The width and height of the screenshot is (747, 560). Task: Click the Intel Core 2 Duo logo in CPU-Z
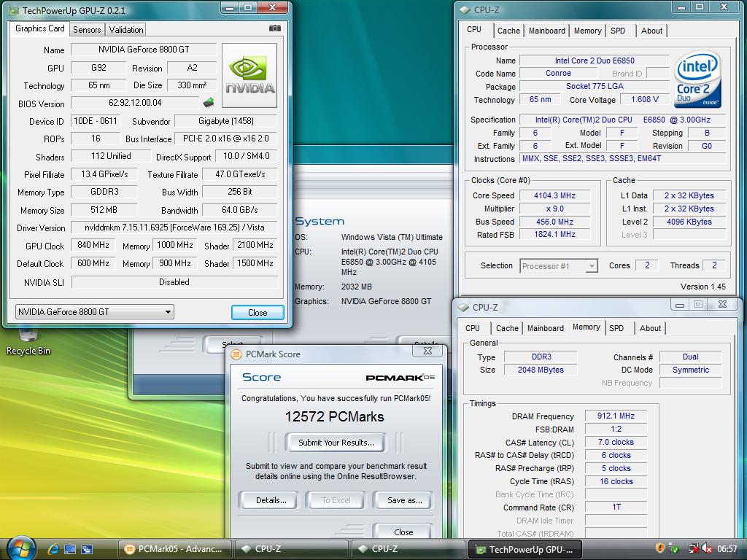coord(698,79)
